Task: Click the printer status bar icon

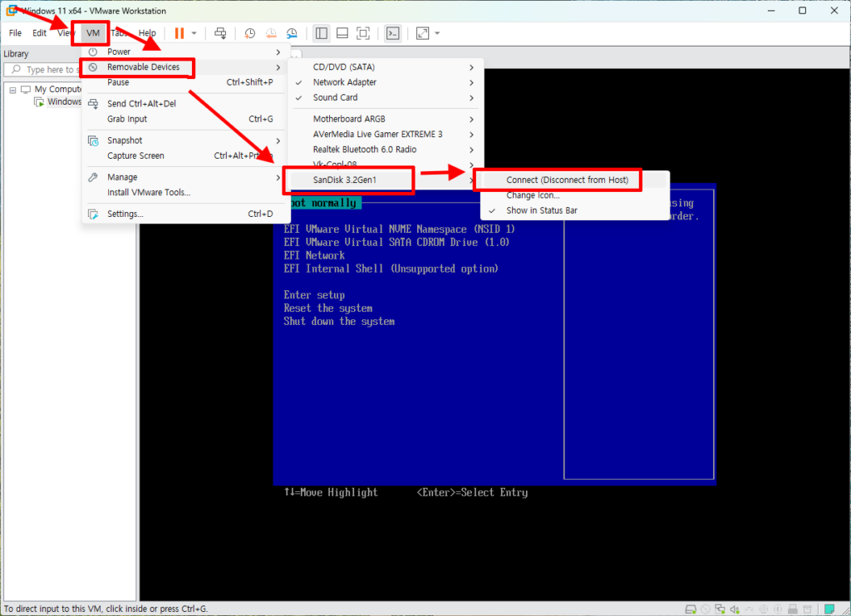Action: tap(808, 609)
